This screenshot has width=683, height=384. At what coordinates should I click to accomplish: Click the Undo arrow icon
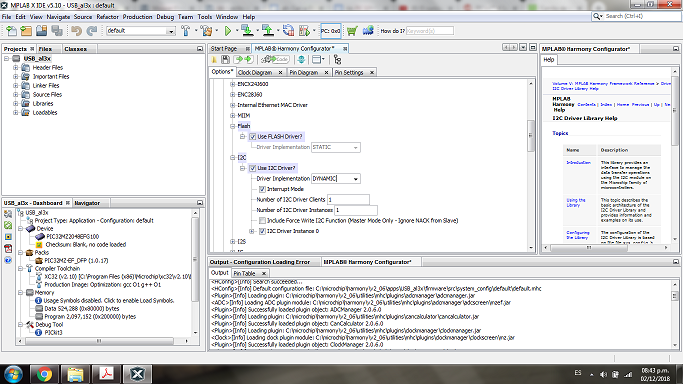[77, 30]
